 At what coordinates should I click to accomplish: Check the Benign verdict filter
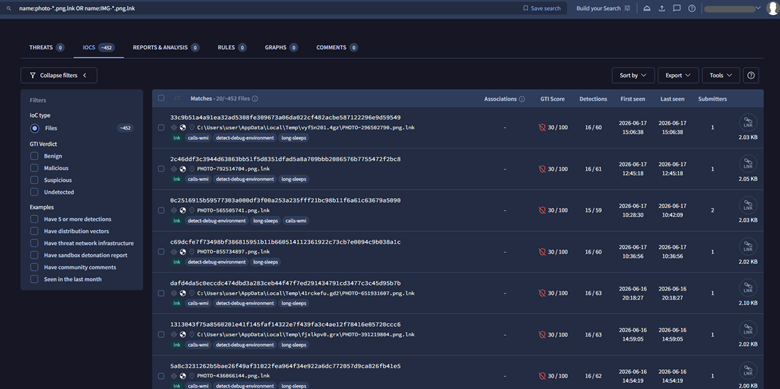34,156
